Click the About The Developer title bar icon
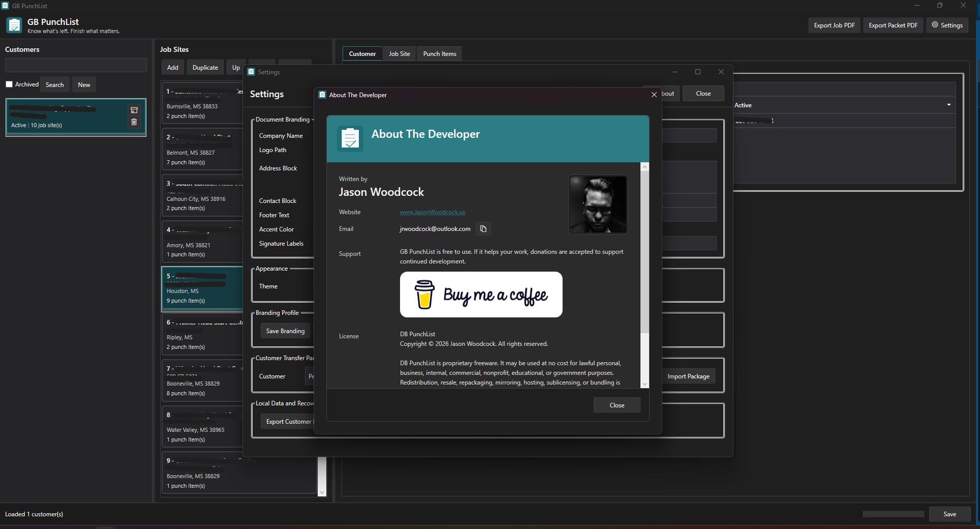Screen dimensions: 980x529 (x=322, y=95)
